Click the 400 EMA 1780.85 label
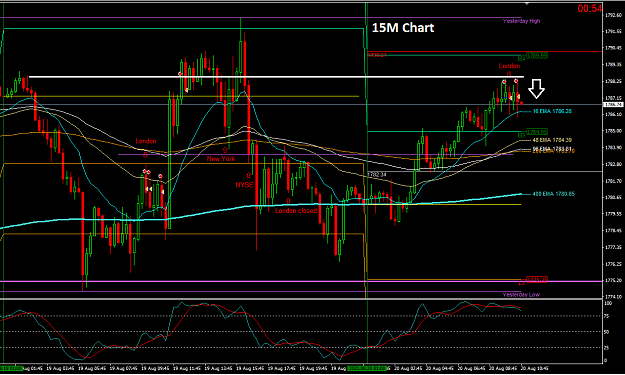This screenshot has height=375, width=625. coord(554,194)
